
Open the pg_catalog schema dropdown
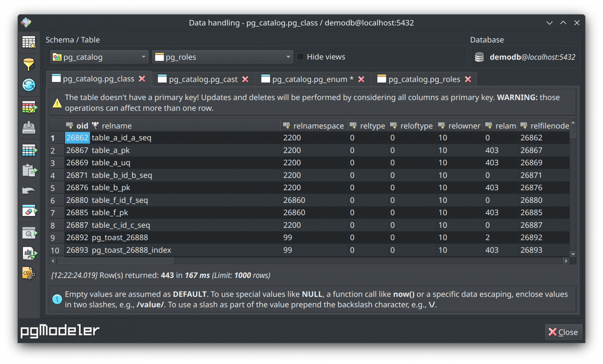(99, 57)
